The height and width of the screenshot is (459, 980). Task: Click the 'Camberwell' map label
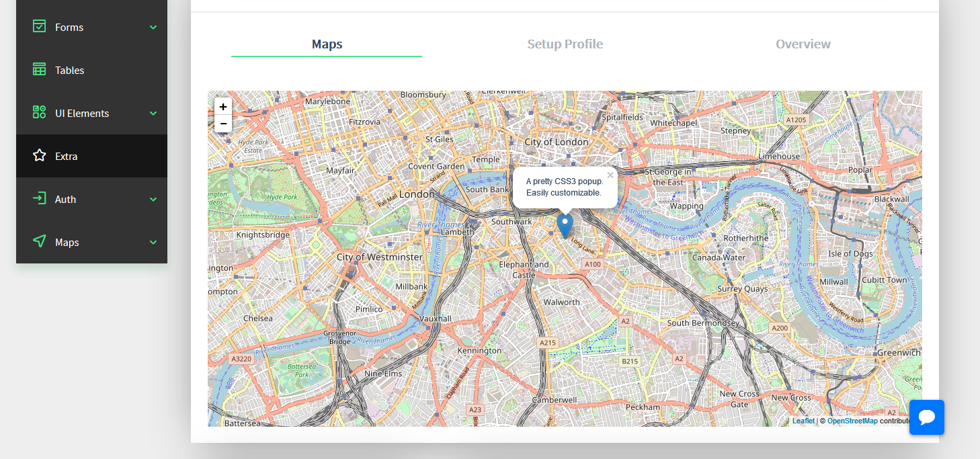(x=555, y=400)
